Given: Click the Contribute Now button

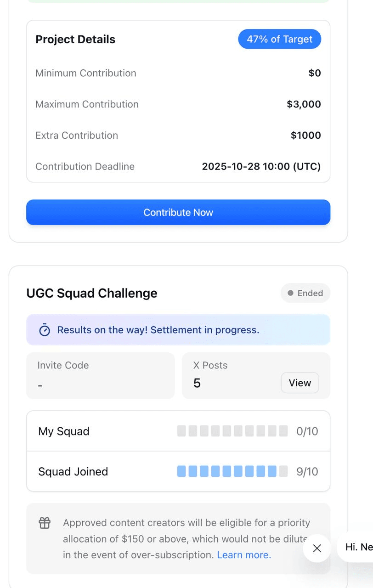Looking at the screenshot, I should [178, 212].
